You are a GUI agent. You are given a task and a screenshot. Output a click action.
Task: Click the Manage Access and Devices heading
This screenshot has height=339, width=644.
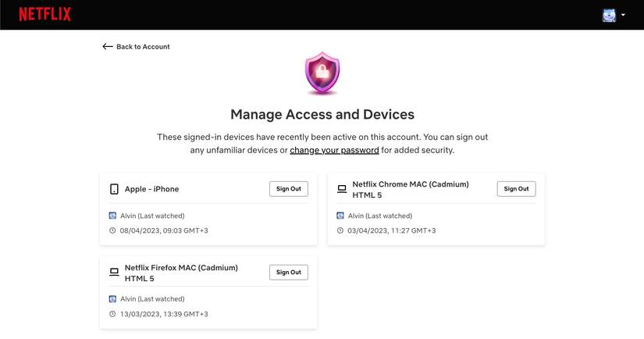click(x=322, y=115)
